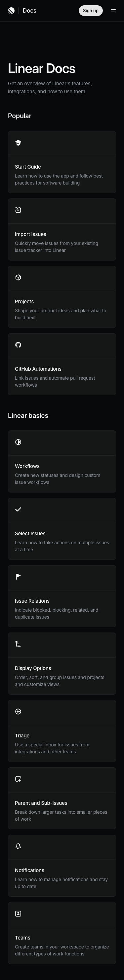The width and height of the screenshot is (124, 980).
Task: Click the Parent and Sub-Issues plus icon
Action: coord(18,779)
